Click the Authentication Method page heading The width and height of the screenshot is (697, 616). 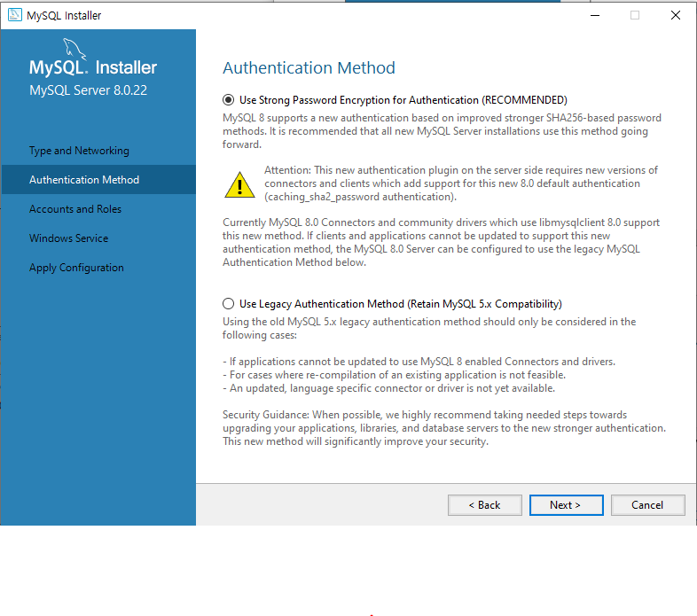pos(309,68)
